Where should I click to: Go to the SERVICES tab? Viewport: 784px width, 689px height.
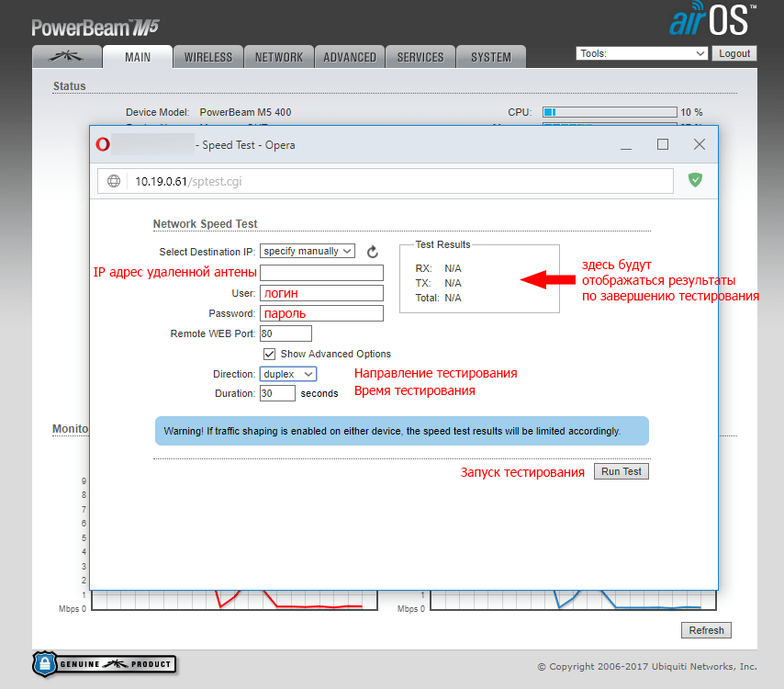coord(420,57)
